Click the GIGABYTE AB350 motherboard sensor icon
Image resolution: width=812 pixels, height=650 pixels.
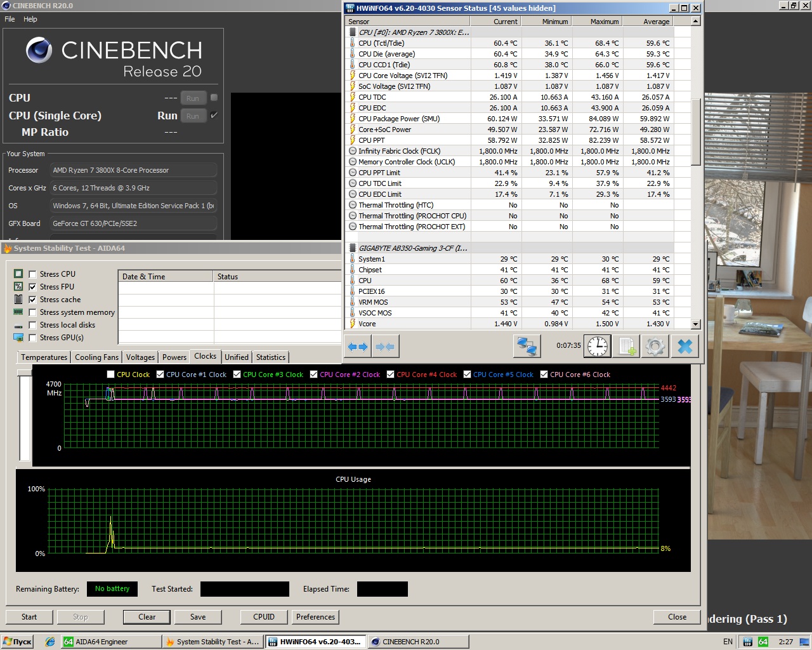[352, 248]
